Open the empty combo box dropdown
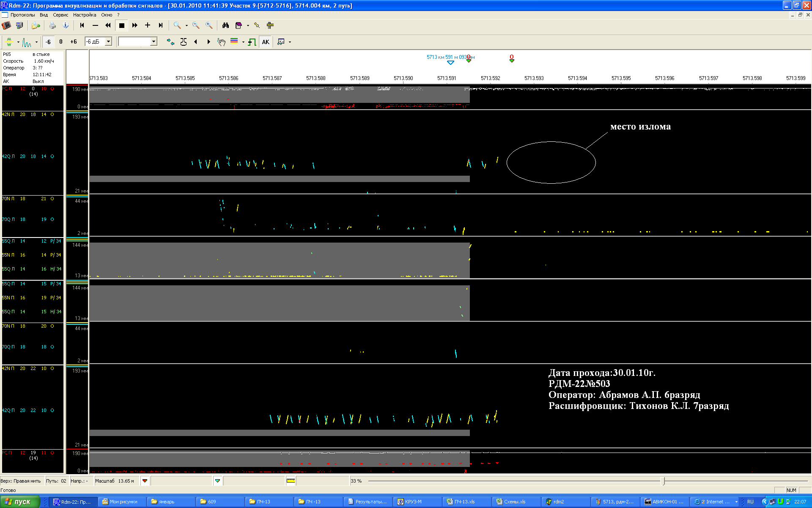Viewport: 812px width, 508px height. pos(154,41)
